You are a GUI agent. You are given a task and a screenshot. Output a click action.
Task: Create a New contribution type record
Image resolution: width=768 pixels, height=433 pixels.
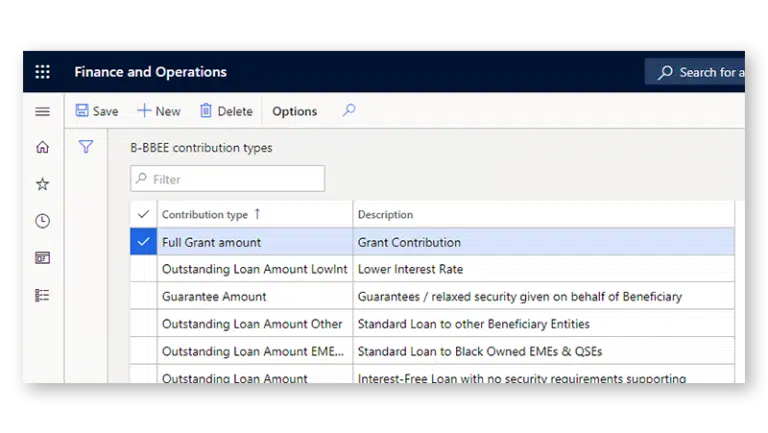coord(159,111)
